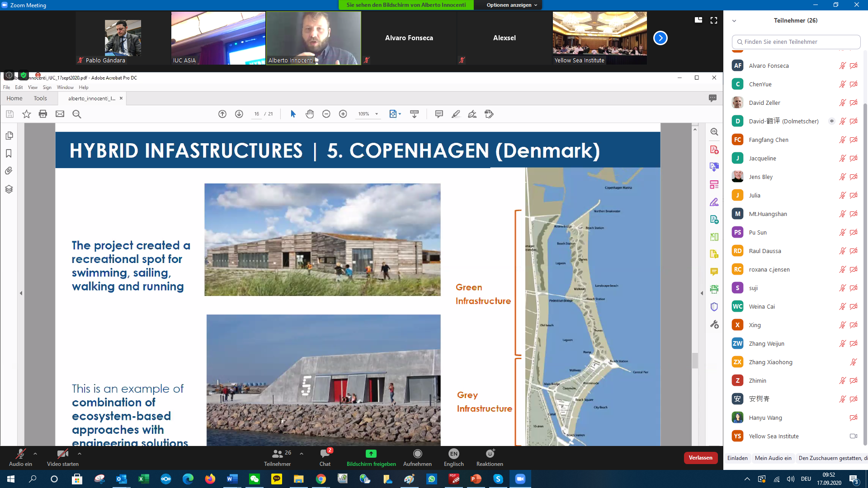Toggle Video starten camera button
The width and height of the screenshot is (868, 488).
[x=62, y=454]
